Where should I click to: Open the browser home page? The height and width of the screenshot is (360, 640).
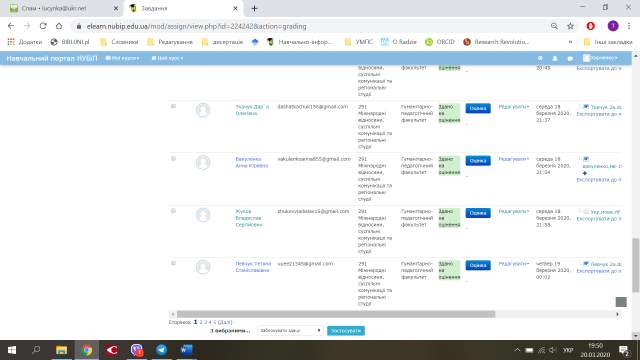59,26
